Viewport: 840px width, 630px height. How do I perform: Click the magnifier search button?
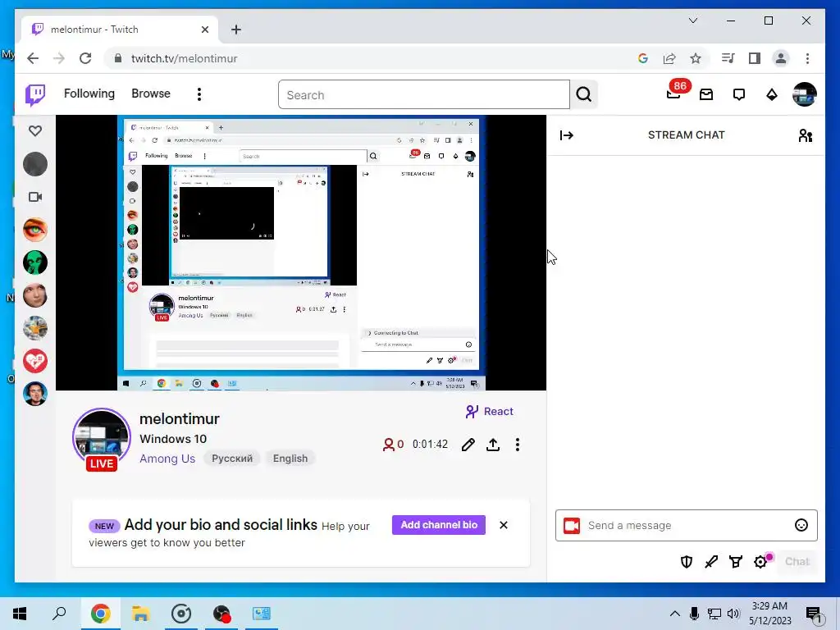pyautogui.click(x=584, y=95)
